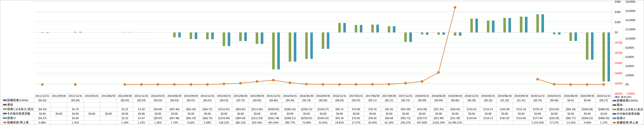Select the ($361.78) investing CF cell
The height and width of the screenshot is (125, 644).
click(273, 118)
